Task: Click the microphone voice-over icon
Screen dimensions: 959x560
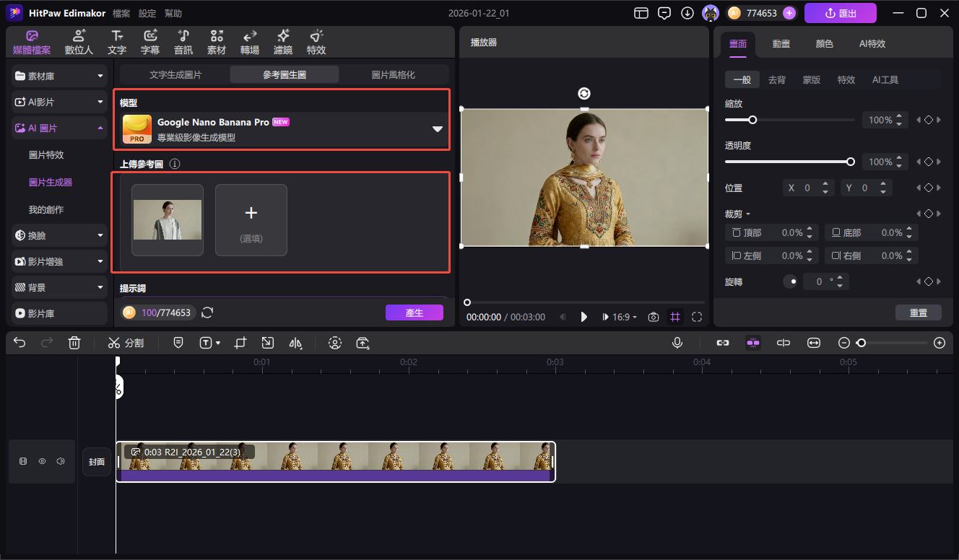Action: tap(677, 344)
